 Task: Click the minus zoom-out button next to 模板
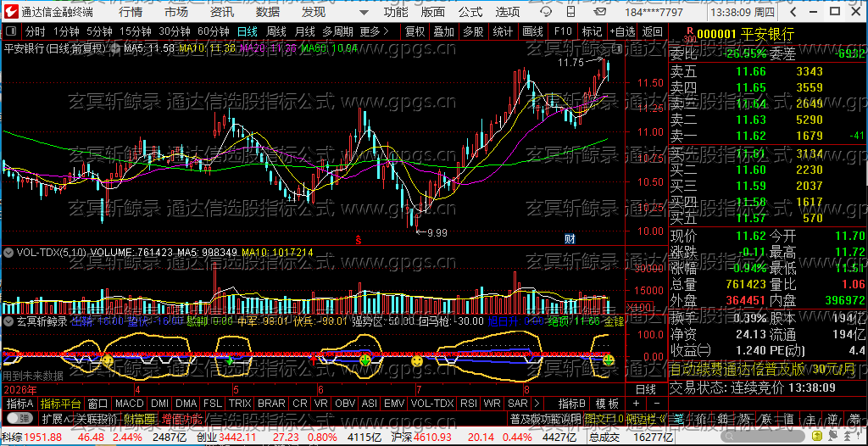click(657, 403)
